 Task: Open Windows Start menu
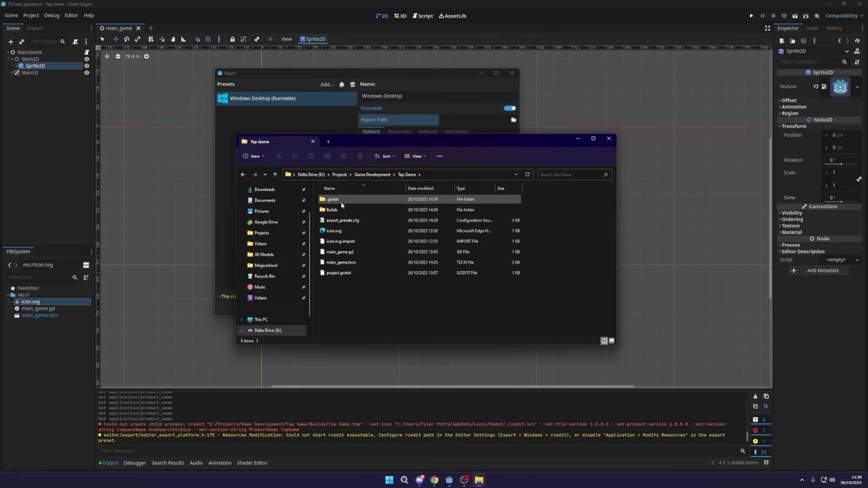click(389, 480)
